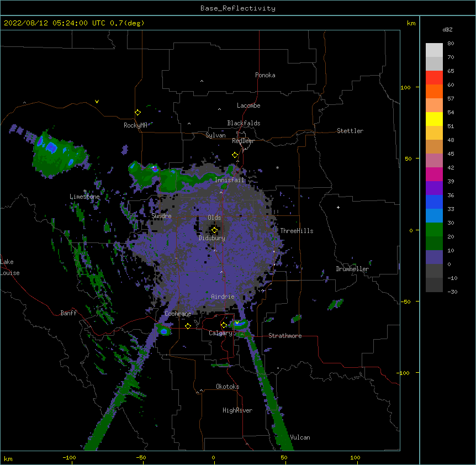
Task: Select the bright yellow swatch in the dBZ legend
Action: pos(434,119)
